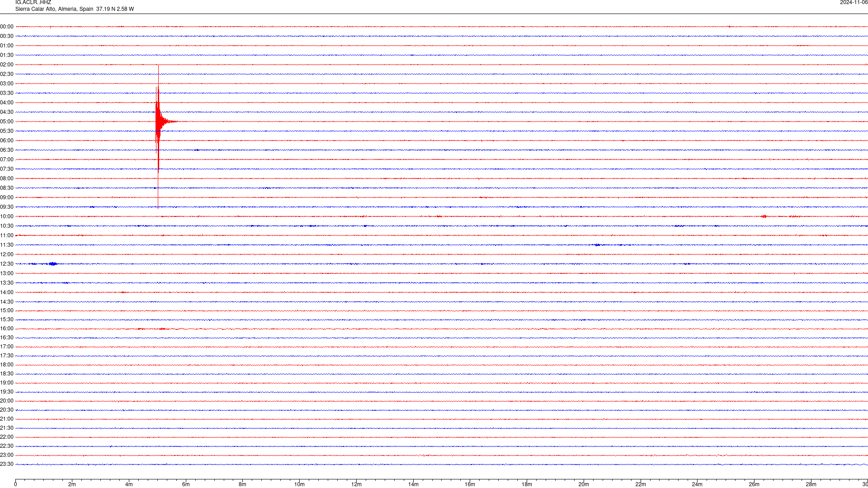Click the 20m tick label on time axis

point(584,484)
